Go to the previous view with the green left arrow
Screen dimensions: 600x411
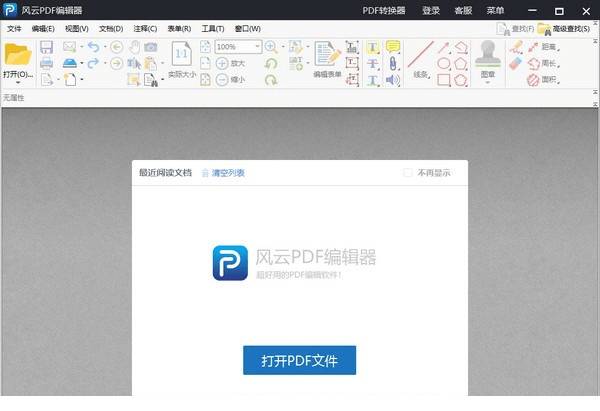[x=117, y=47]
